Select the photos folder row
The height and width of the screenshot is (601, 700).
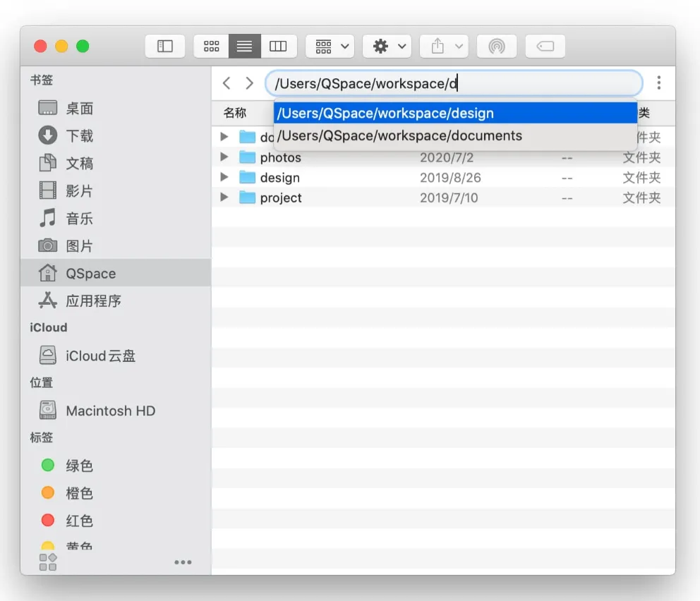[443, 157]
